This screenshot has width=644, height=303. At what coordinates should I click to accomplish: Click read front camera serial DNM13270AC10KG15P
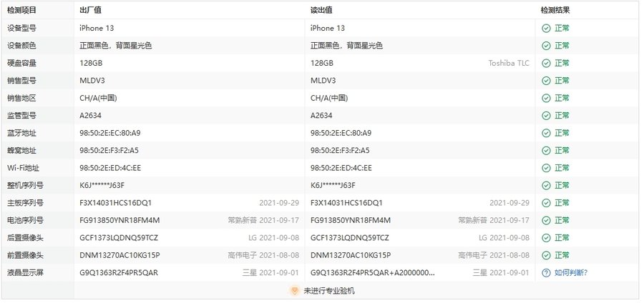[351, 255]
